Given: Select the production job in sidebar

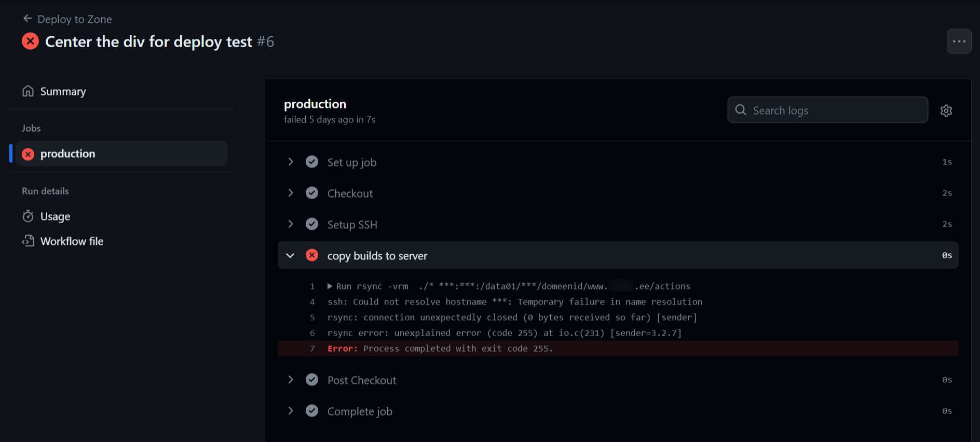Looking at the screenshot, I should [x=68, y=154].
